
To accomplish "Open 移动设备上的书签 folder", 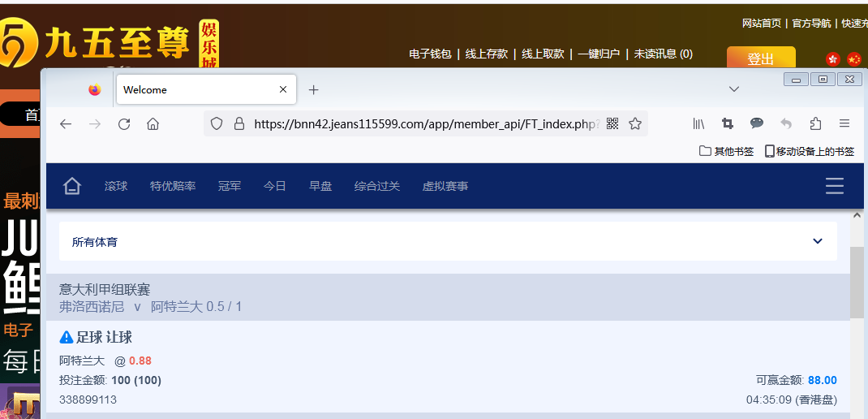I will point(810,151).
